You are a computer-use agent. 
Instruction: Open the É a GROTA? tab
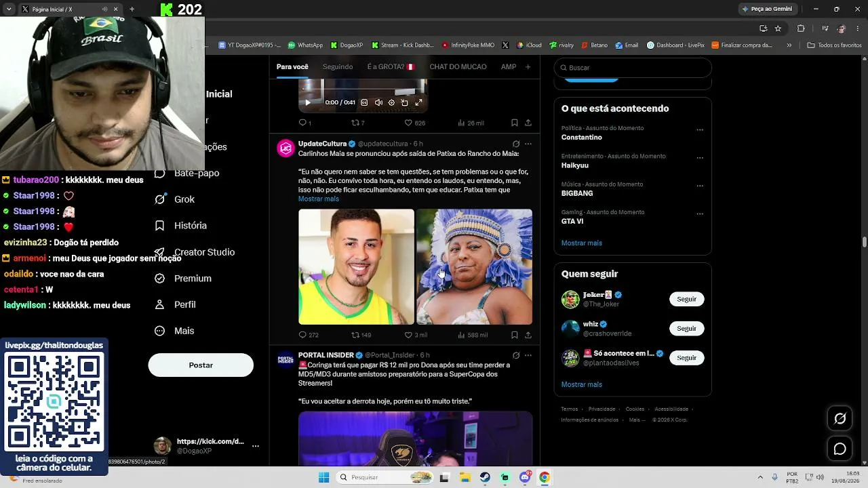(x=391, y=66)
